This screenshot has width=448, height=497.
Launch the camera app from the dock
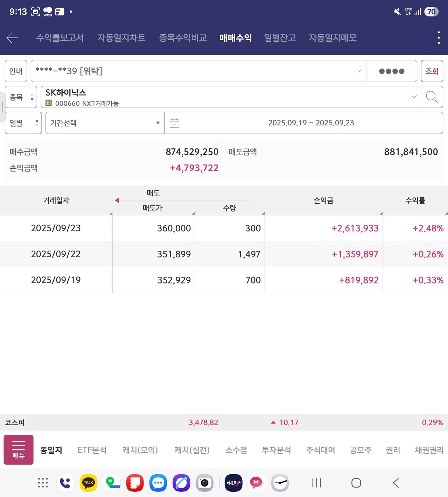point(204,483)
